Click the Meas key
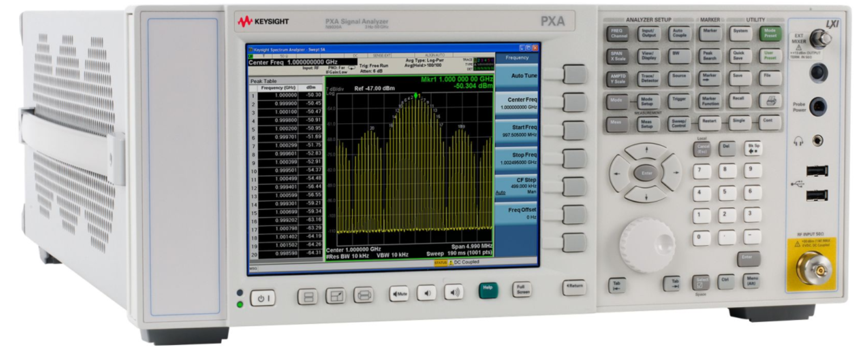Image resolution: width=868 pixels, height=352 pixels. click(616, 124)
